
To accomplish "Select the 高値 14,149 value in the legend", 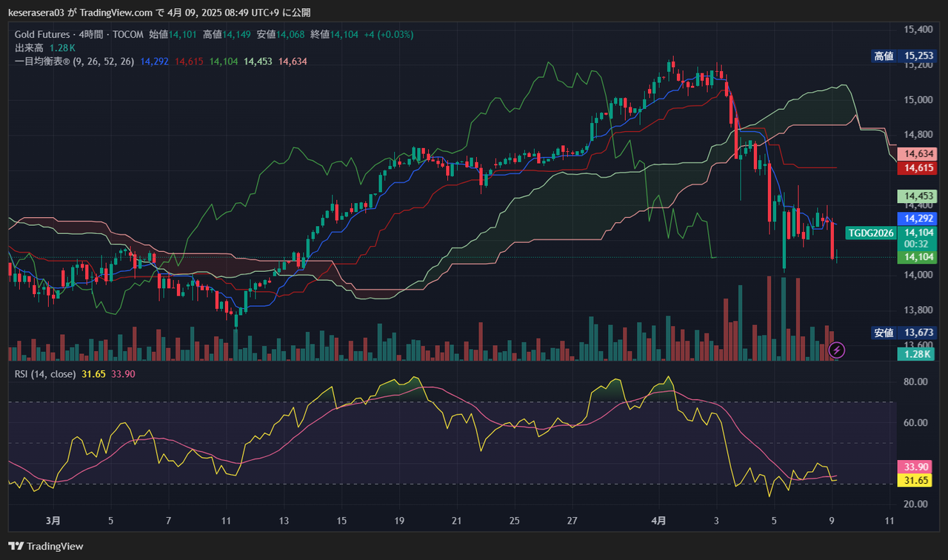I will [227, 35].
